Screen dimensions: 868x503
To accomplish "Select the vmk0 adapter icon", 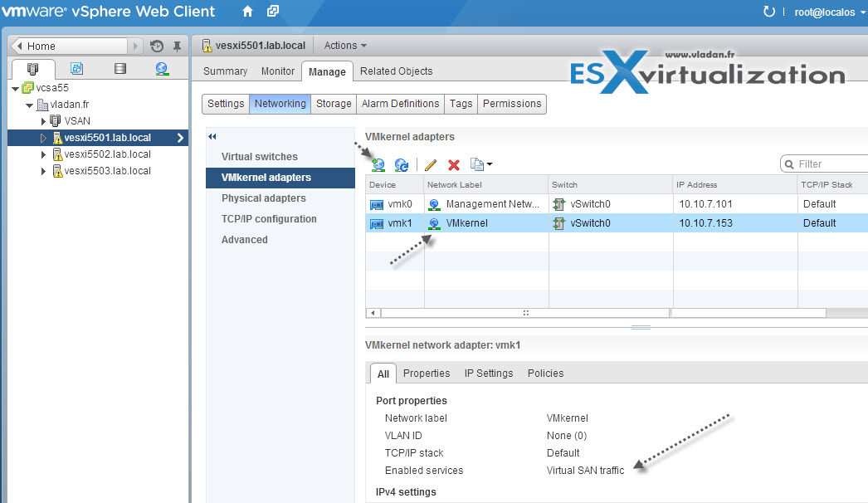I will click(377, 205).
